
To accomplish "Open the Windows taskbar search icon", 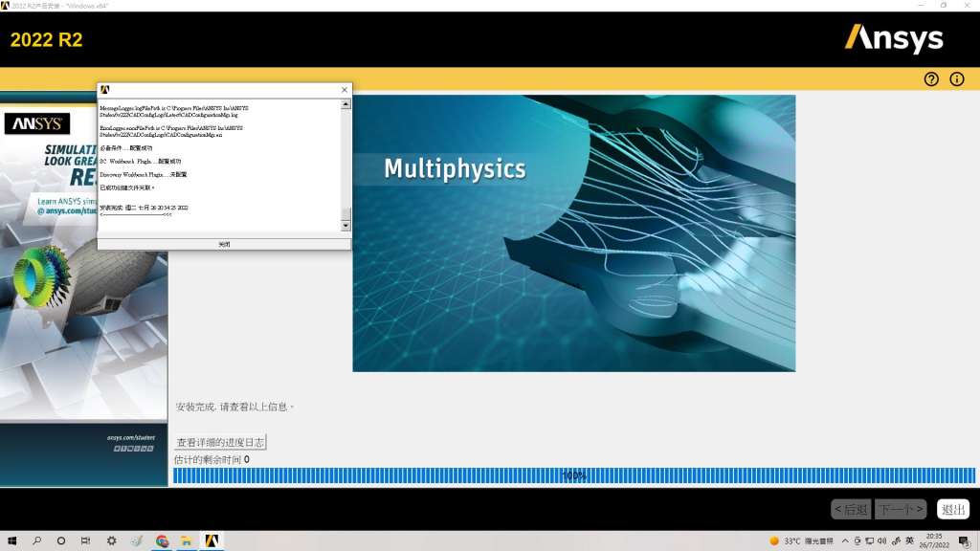I will click(37, 541).
